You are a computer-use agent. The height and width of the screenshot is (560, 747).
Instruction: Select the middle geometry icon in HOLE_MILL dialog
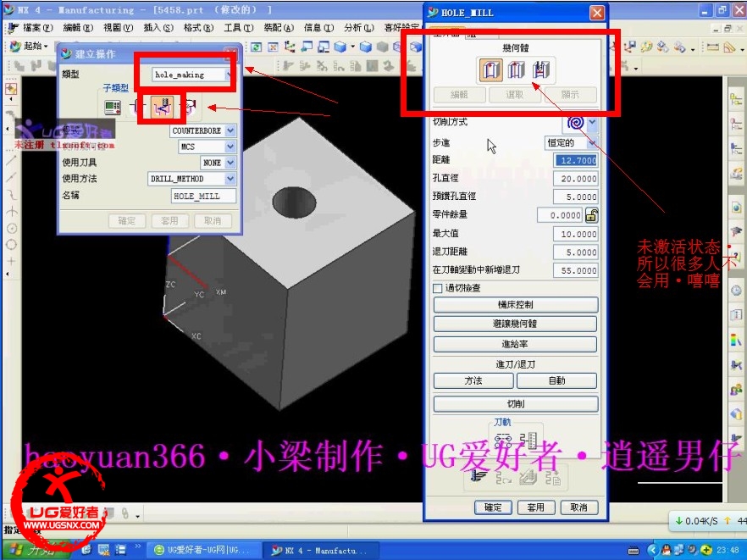516,69
